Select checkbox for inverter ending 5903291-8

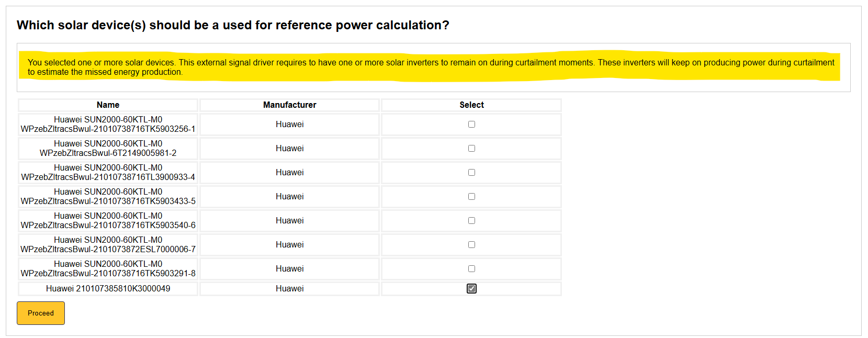[471, 269]
